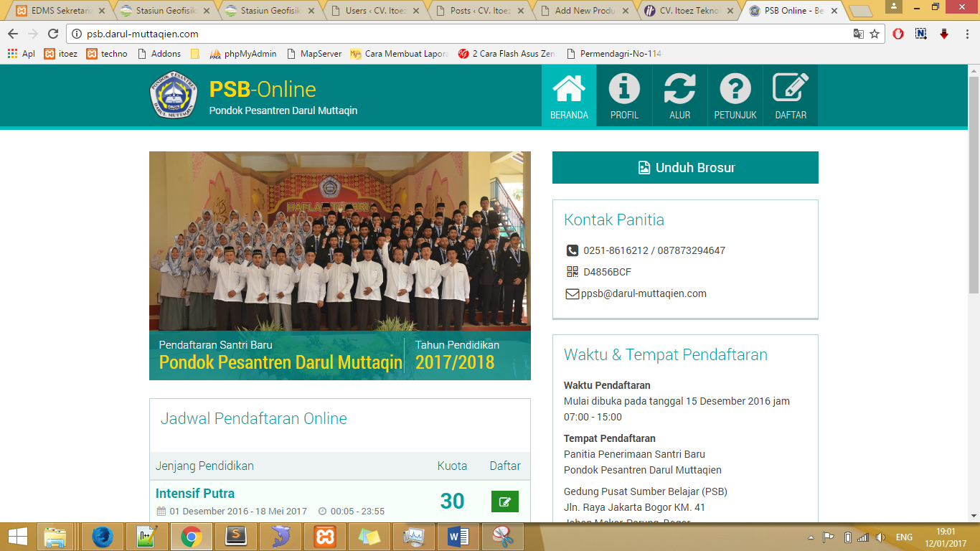Switch to the second Stasiun Geofisika tab
Viewport: 980px width, 551px height.
point(270,11)
